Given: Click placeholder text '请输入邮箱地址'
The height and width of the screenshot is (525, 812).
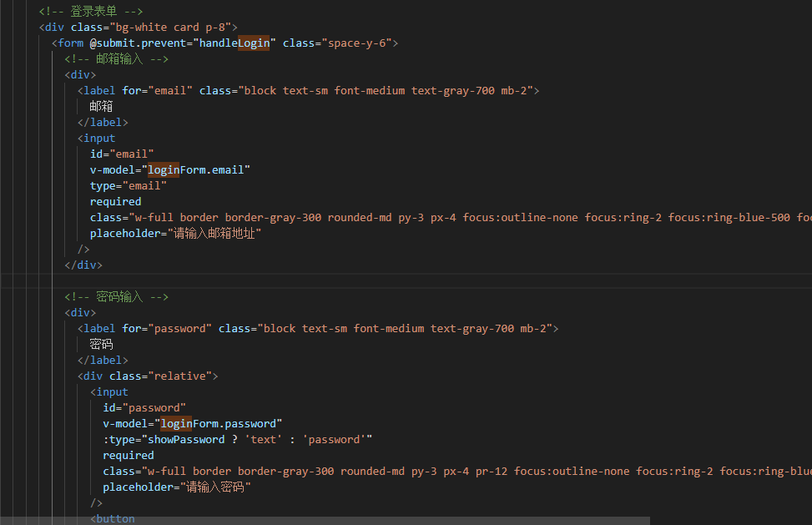Looking at the screenshot, I should pos(214,234).
